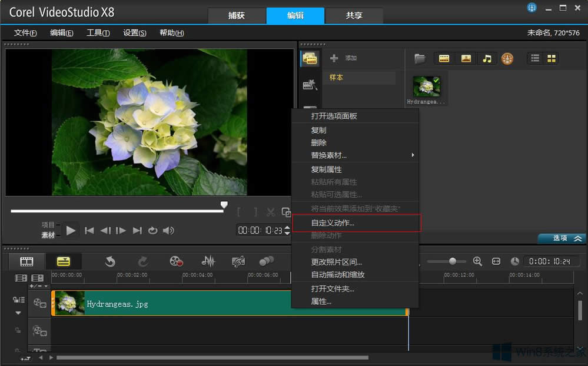This screenshot has height=366, width=588.
Task: Toggle video filter in library toolbar
Action: tap(444, 58)
